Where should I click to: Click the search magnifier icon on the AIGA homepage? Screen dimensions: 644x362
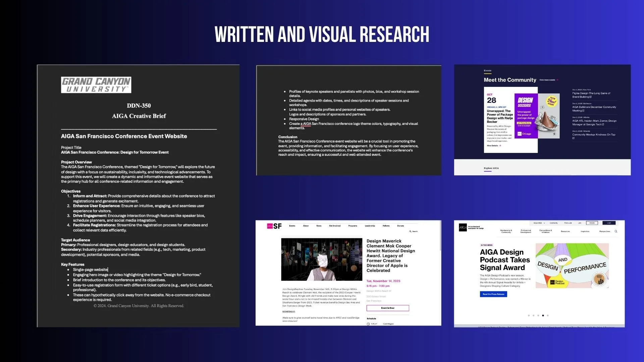[x=616, y=231]
